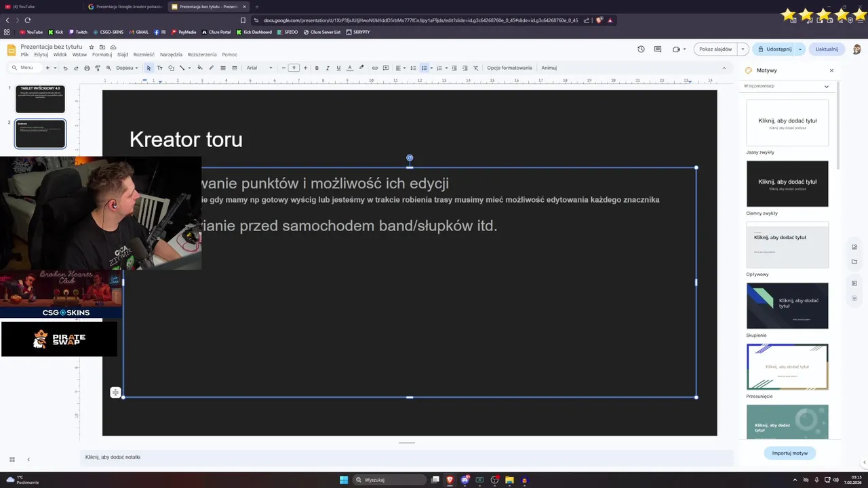Click the Undo arrow in toolbar
The width and height of the screenshot is (868, 488).
65,68
